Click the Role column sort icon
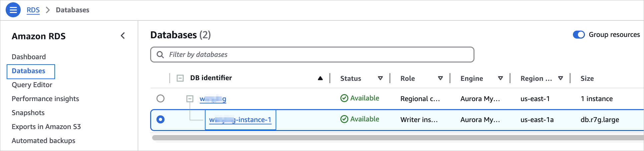The height and width of the screenshot is (151, 644). coord(440,78)
